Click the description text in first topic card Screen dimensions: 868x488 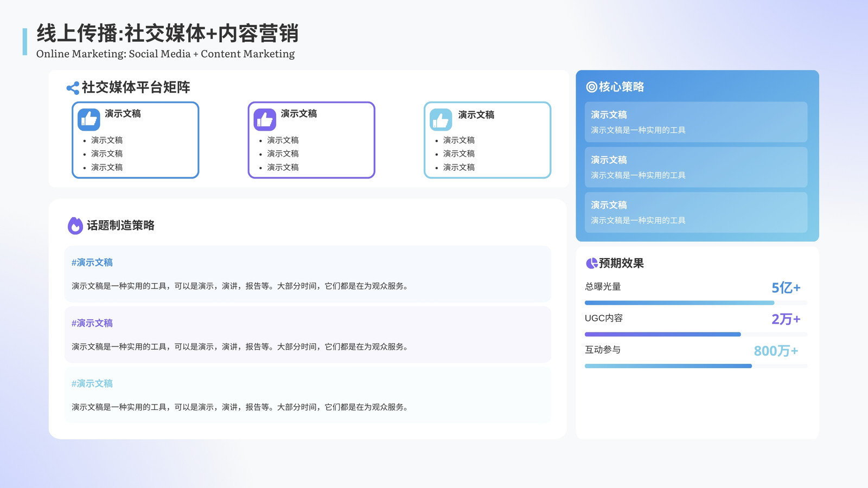[x=240, y=286]
